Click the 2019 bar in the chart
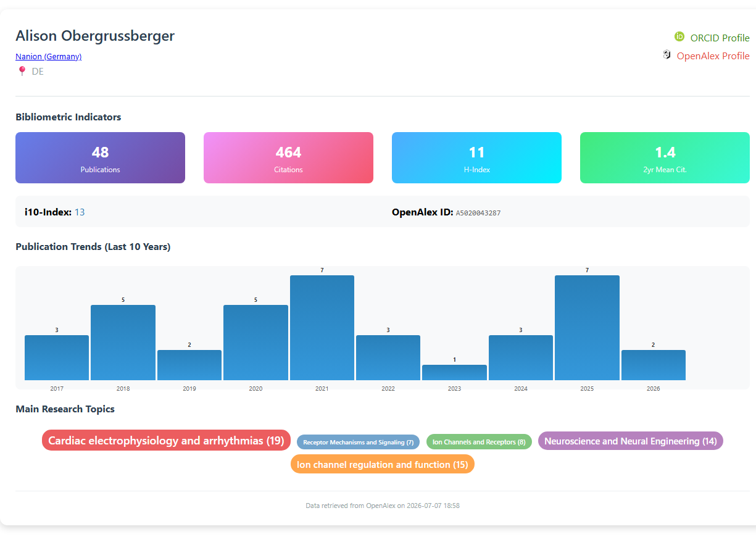Screen dimensions: 756x558 189,365
